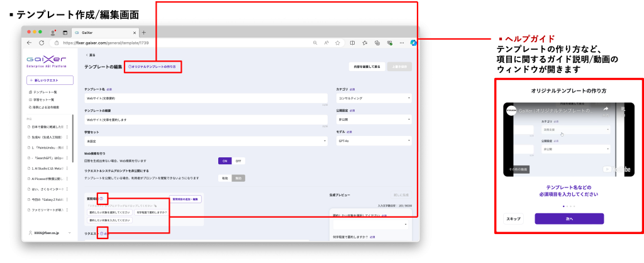Click the browser refresh icon

tap(42, 43)
